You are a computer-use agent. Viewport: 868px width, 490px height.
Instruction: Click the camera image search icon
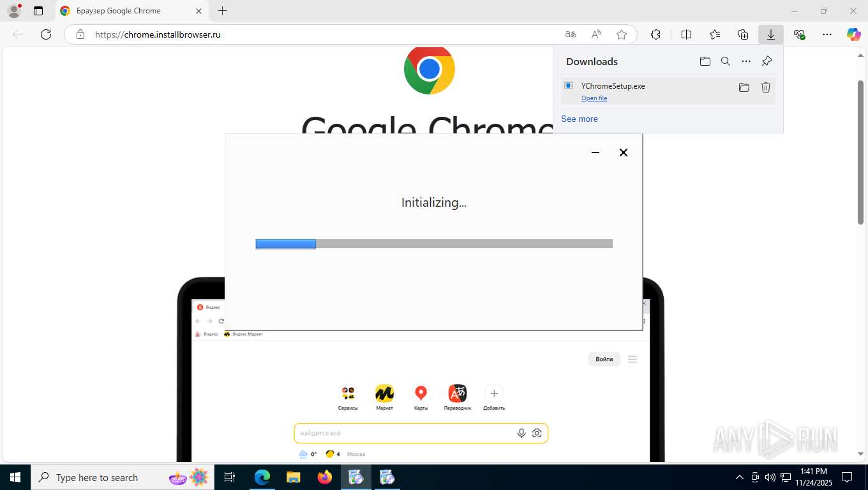coord(537,433)
